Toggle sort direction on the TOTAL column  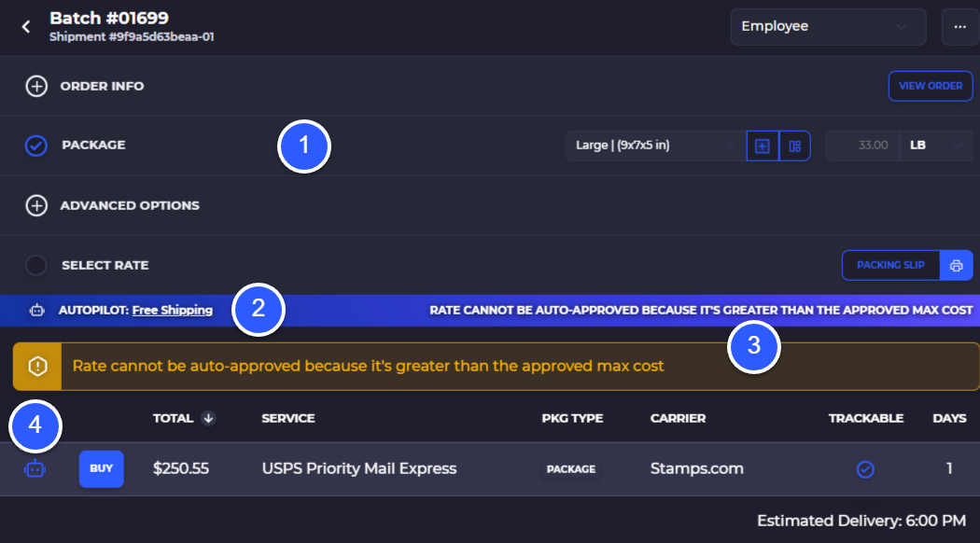point(209,418)
